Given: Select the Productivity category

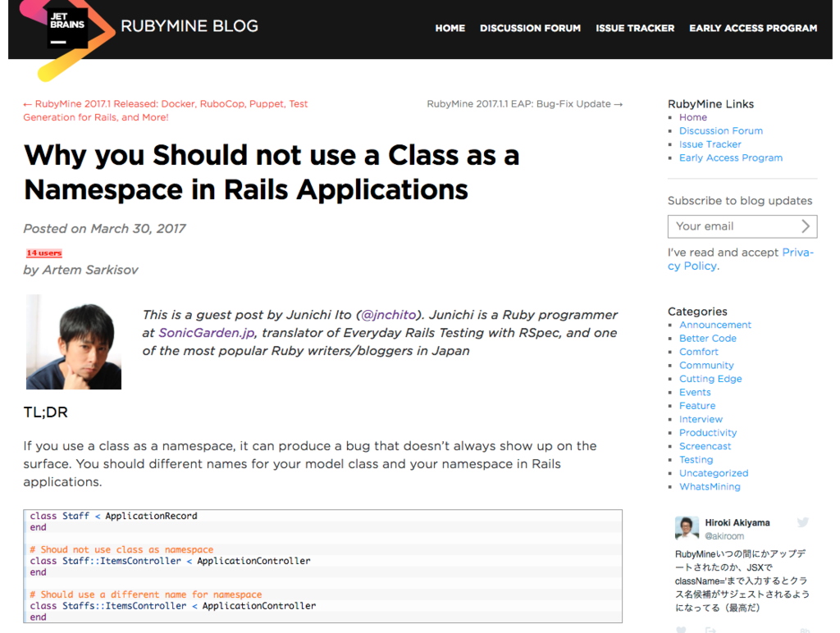Looking at the screenshot, I should tap(708, 432).
